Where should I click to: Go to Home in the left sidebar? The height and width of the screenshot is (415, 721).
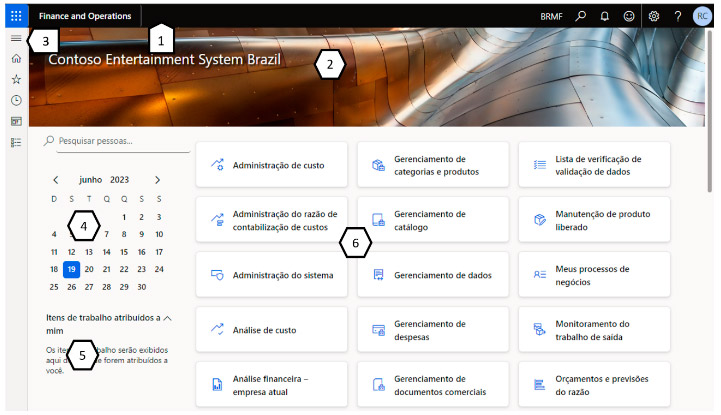[x=16, y=59]
